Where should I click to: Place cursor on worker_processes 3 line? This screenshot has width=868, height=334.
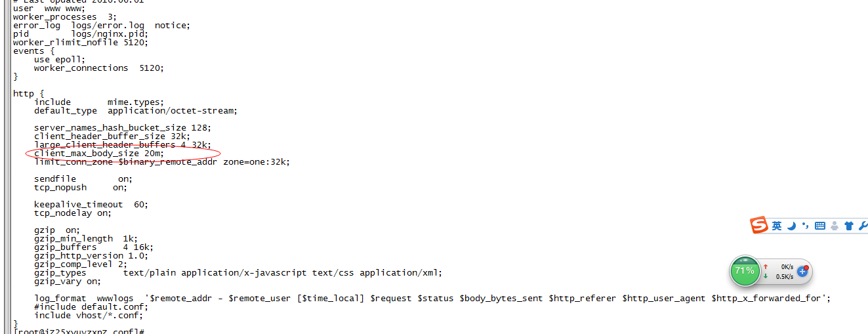[x=65, y=16]
